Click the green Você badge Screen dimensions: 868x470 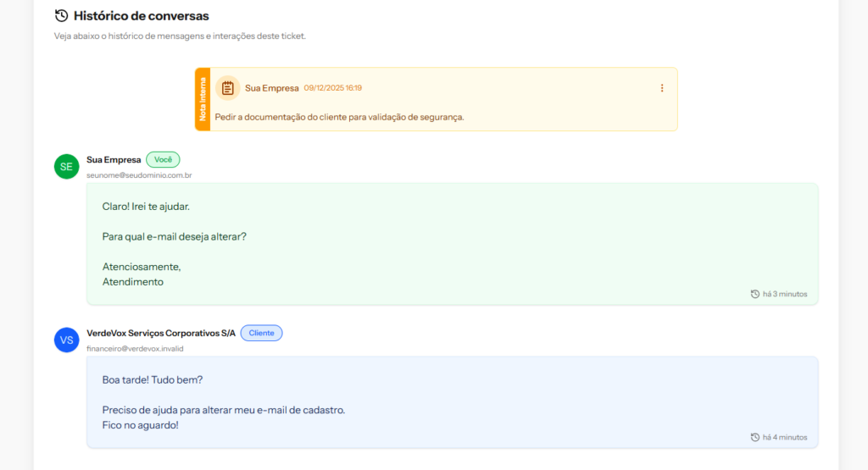(163, 159)
